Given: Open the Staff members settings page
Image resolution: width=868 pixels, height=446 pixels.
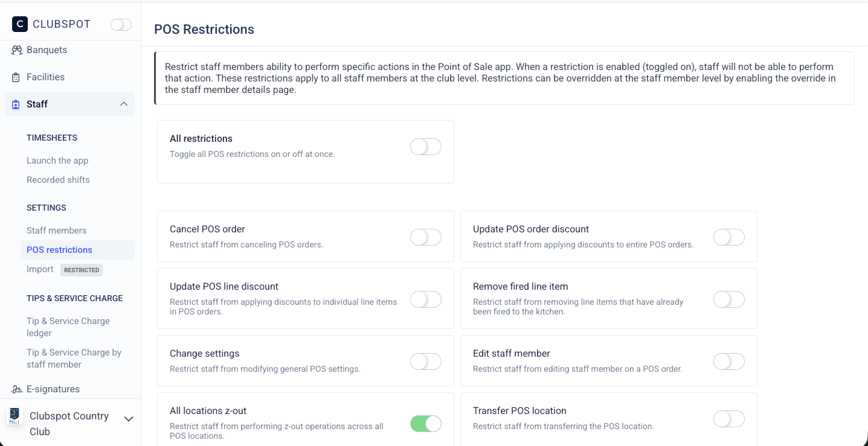Looking at the screenshot, I should (x=56, y=231).
